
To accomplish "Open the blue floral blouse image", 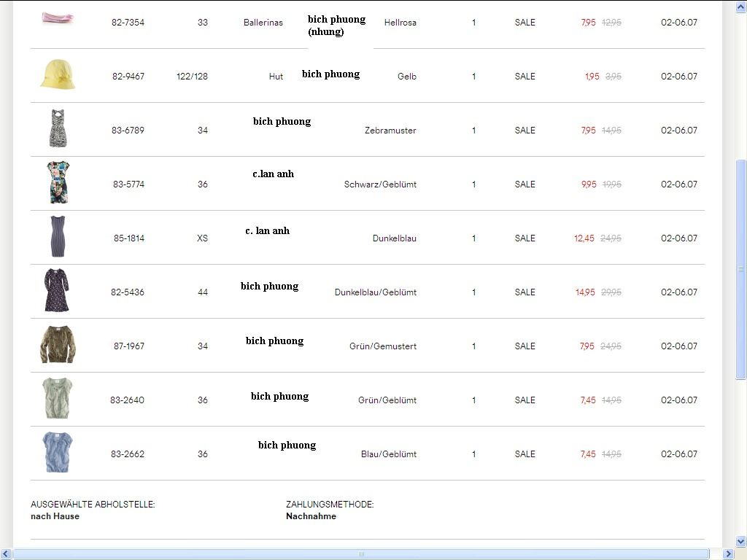I will (57, 453).
